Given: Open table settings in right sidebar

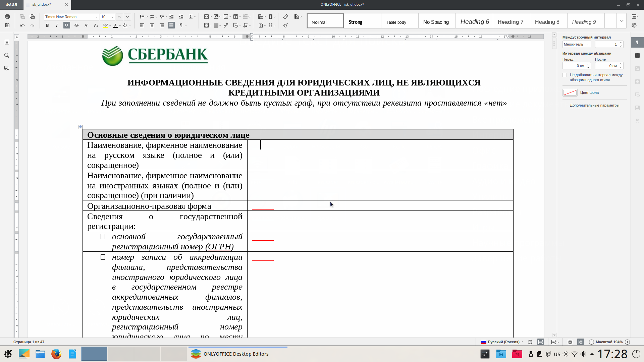Looking at the screenshot, I should click(637, 55).
